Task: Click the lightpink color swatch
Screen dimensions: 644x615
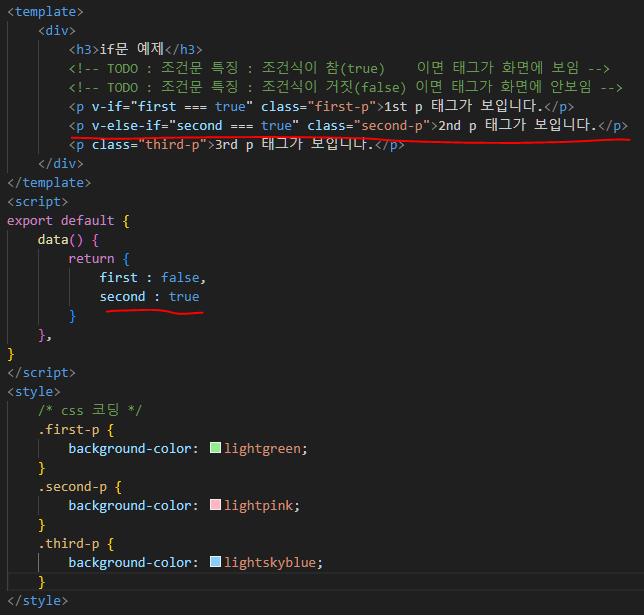Action: tap(215, 504)
